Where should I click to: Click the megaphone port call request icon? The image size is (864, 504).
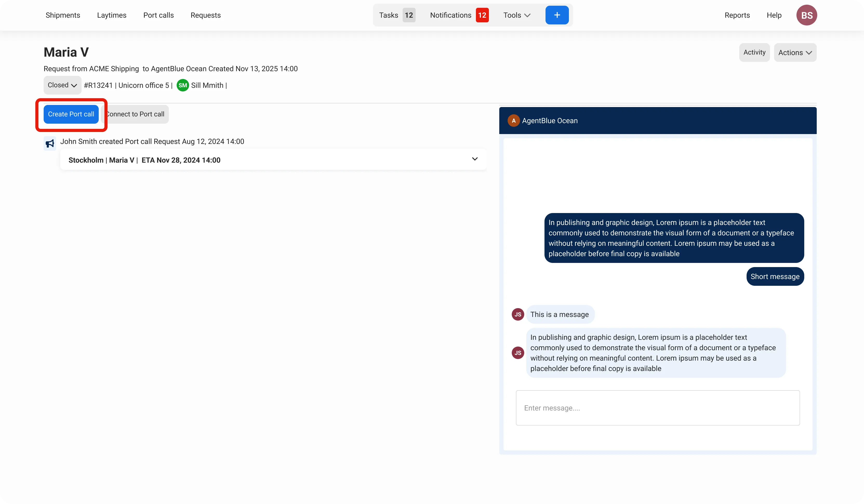tap(50, 143)
